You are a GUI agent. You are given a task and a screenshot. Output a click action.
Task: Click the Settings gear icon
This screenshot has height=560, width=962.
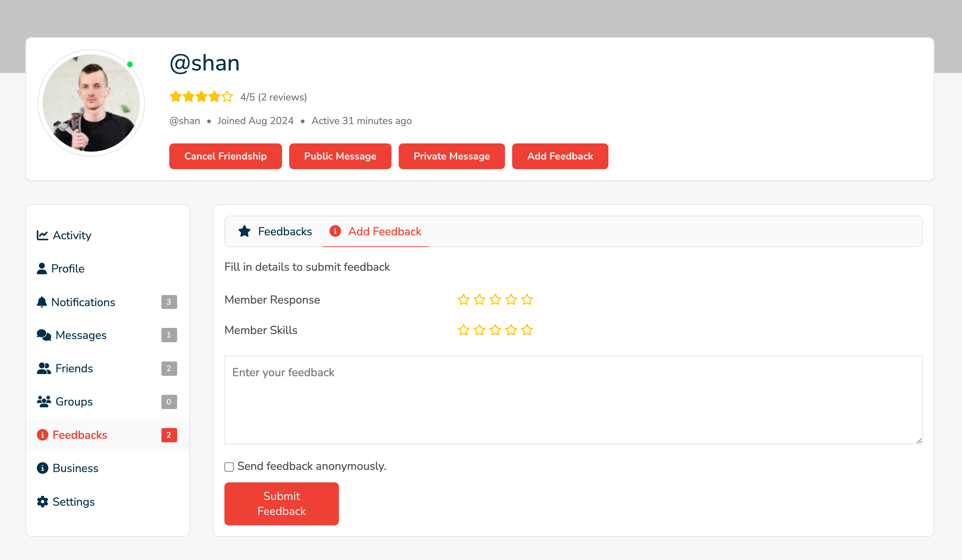[42, 501]
